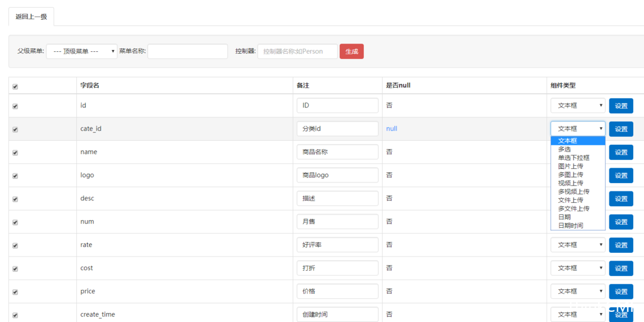Viewport: 644px width, 322px height.
Task: Choose 单选下拉框 option
Action: pyautogui.click(x=578, y=157)
